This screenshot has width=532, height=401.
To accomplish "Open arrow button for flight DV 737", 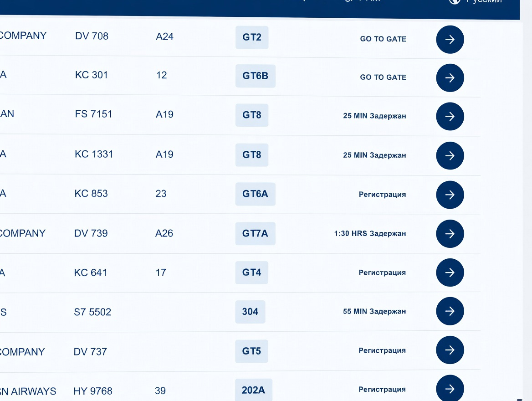I will tap(450, 350).
